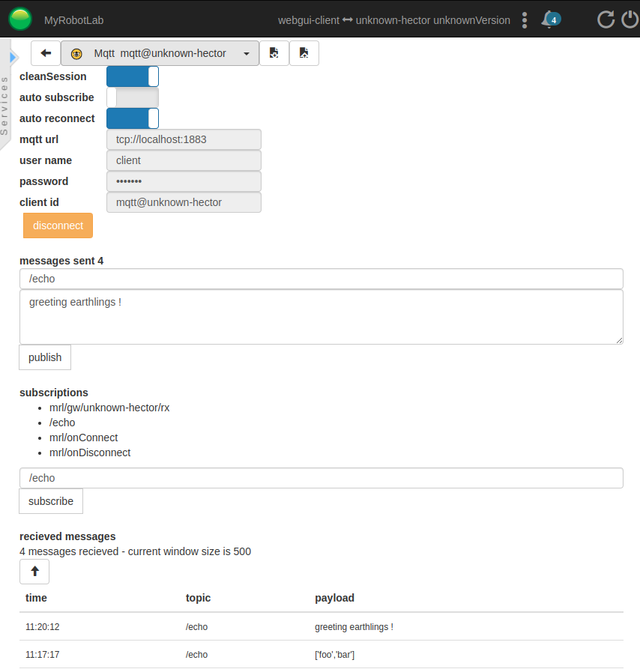Click the publish button
Image resolution: width=640 pixels, height=672 pixels.
pos(45,357)
